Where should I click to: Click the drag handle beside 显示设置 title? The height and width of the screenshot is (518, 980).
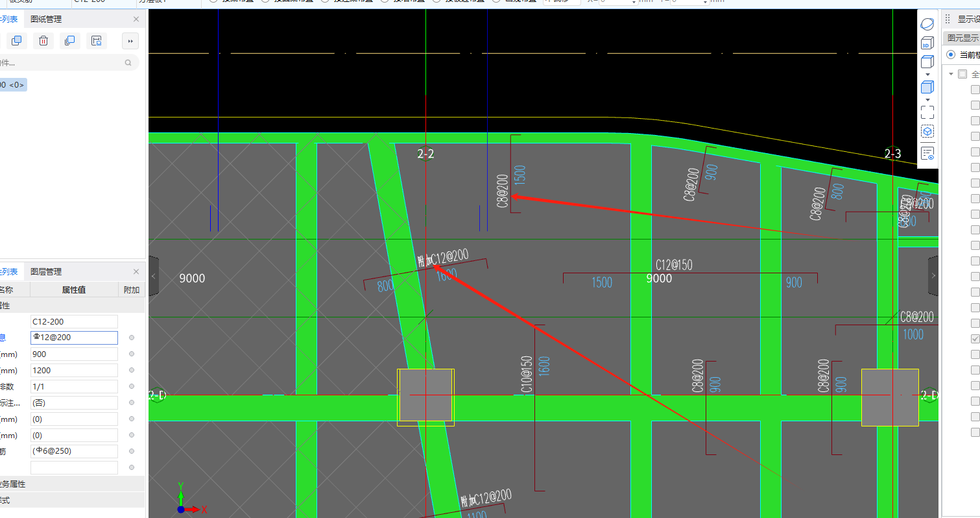948,19
